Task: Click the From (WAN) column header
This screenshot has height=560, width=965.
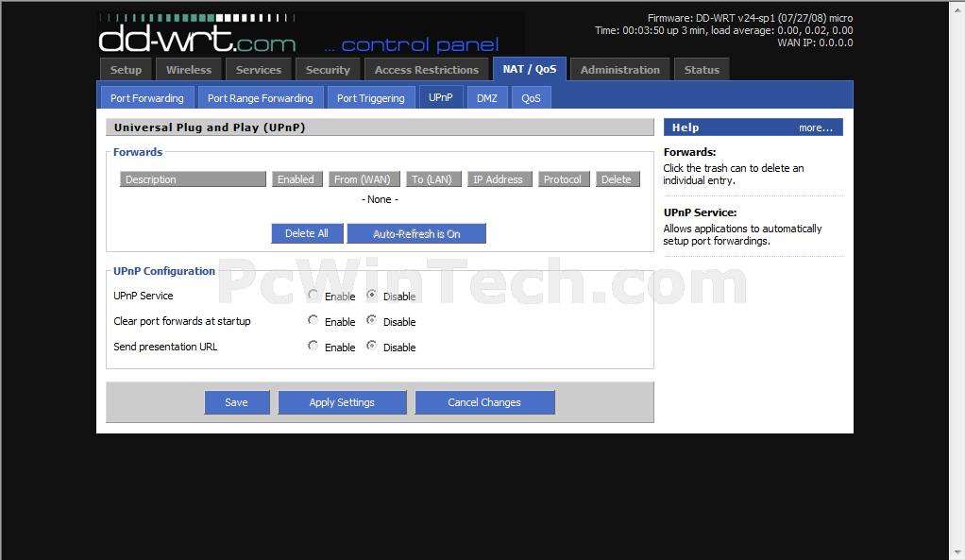Action: coord(364,179)
